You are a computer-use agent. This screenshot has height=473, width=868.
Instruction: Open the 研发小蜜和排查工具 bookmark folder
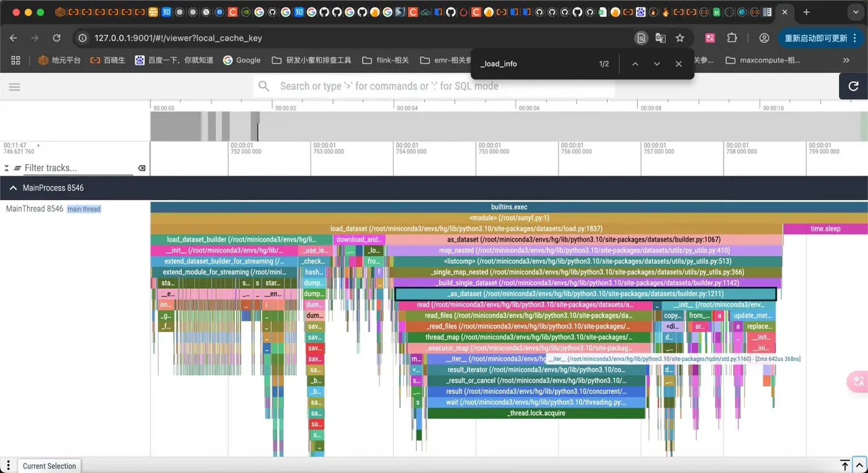(311, 60)
